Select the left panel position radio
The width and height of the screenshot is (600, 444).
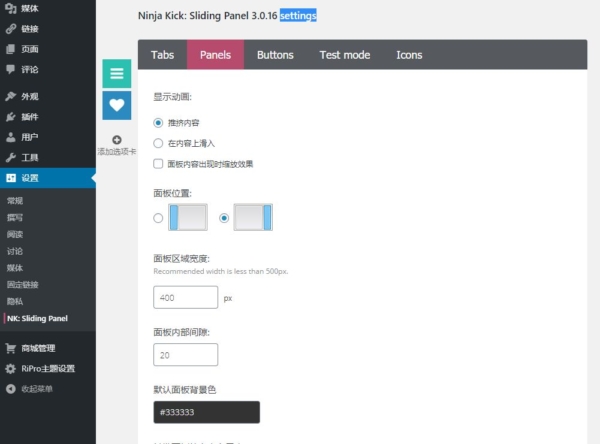pyautogui.click(x=158, y=218)
